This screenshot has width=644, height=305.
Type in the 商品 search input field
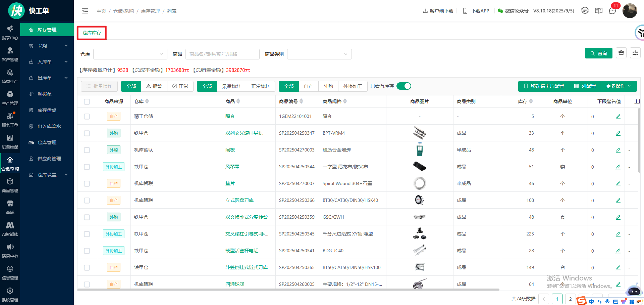pyautogui.click(x=222, y=54)
